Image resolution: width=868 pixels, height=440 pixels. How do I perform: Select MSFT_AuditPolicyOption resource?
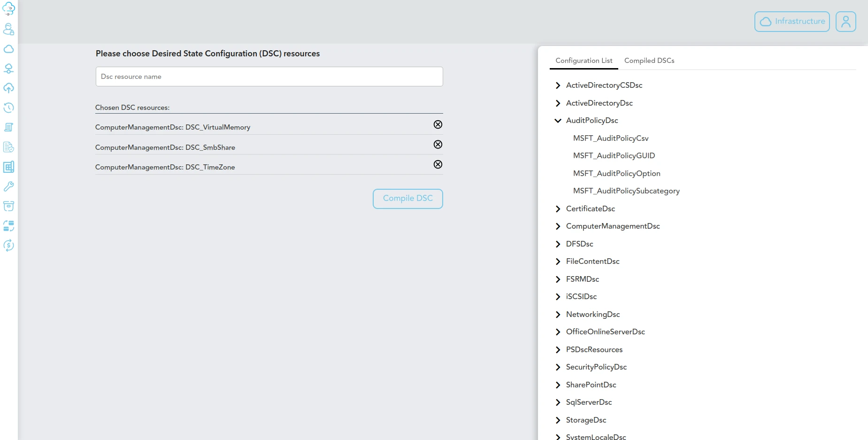(617, 173)
